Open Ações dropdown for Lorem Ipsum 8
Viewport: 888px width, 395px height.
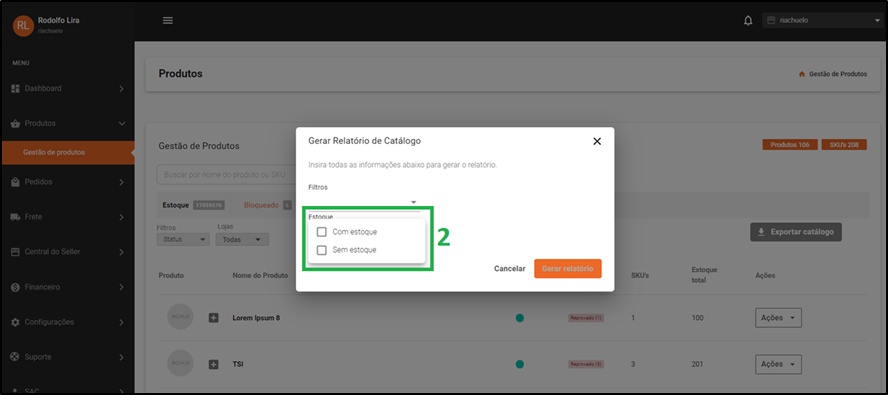coord(778,318)
